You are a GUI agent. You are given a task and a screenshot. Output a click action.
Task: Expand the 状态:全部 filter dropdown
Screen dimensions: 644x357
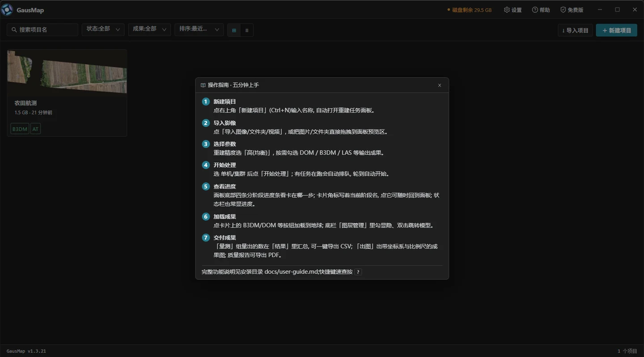pos(103,29)
